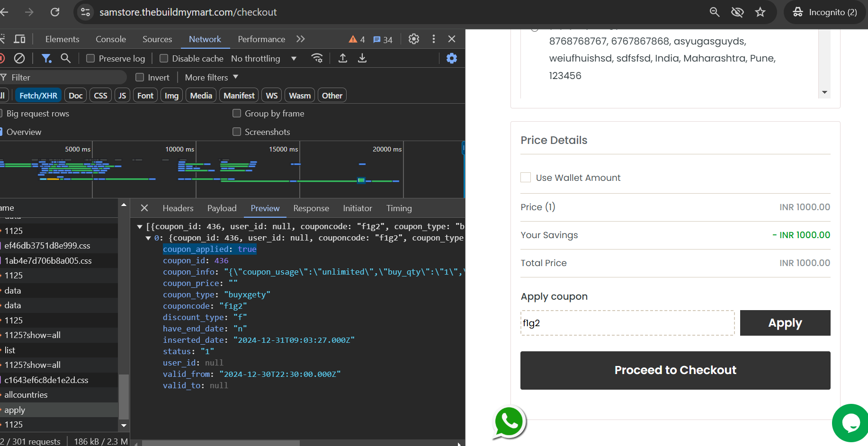Screen dimensions: 868x446
Task: Select the Img filter type
Action: point(171,96)
